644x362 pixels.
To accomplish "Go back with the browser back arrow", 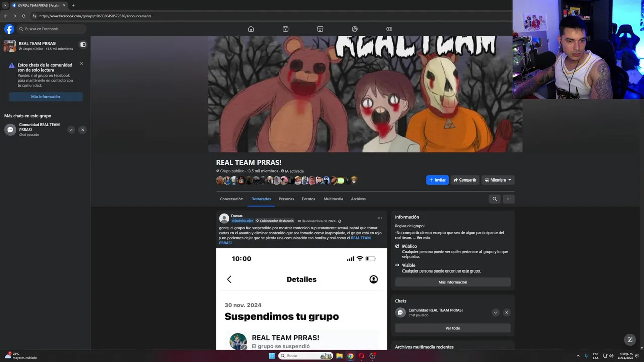I will click(6, 16).
